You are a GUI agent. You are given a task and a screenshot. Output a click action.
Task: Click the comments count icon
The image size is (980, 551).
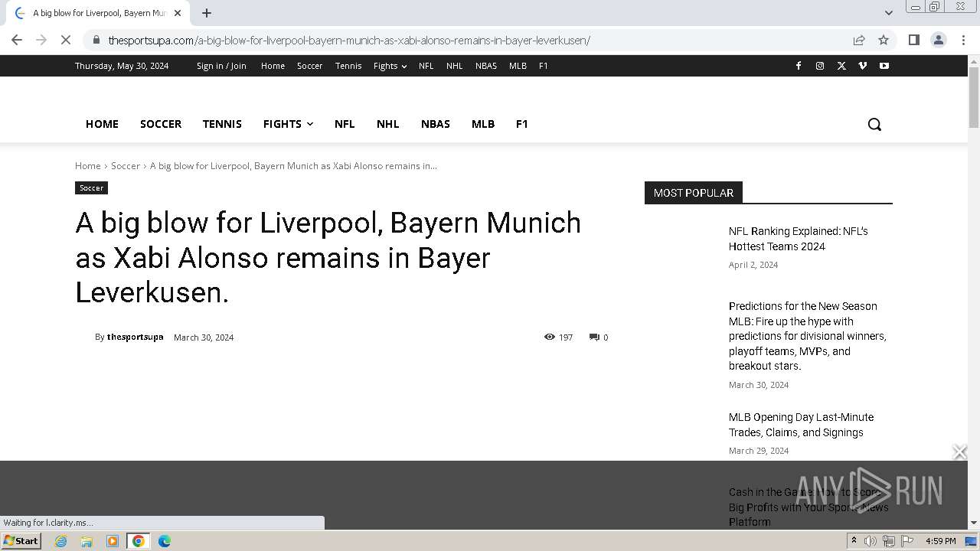[x=594, y=337]
